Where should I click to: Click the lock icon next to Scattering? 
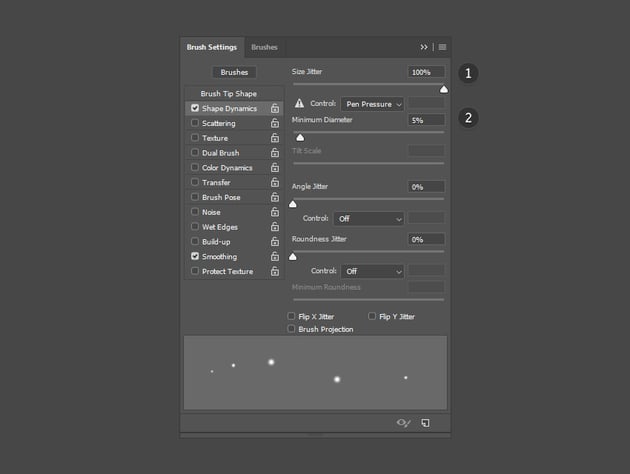coord(275,123)
